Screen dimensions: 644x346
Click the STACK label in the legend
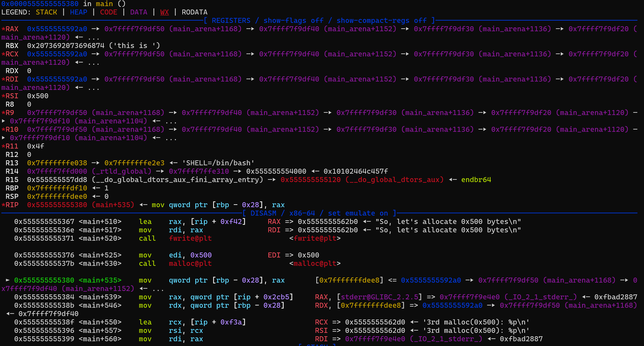pyautogui.click(x=46, y=12)
